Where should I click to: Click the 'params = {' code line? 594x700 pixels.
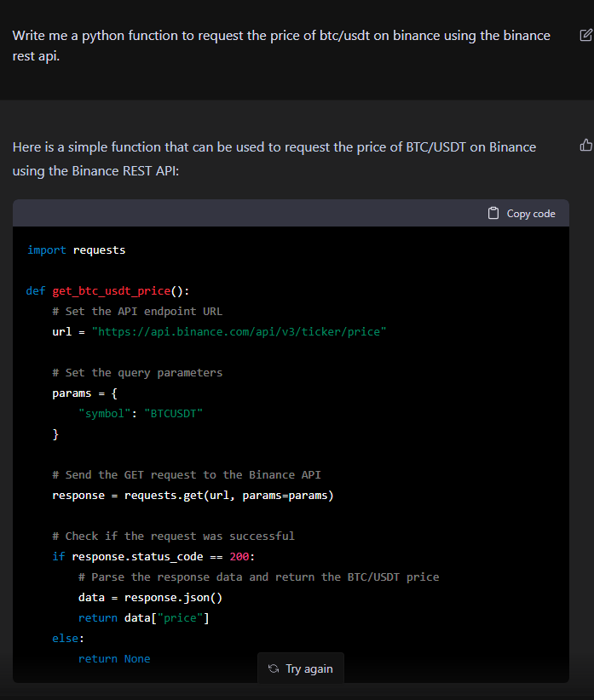[85, 393]
